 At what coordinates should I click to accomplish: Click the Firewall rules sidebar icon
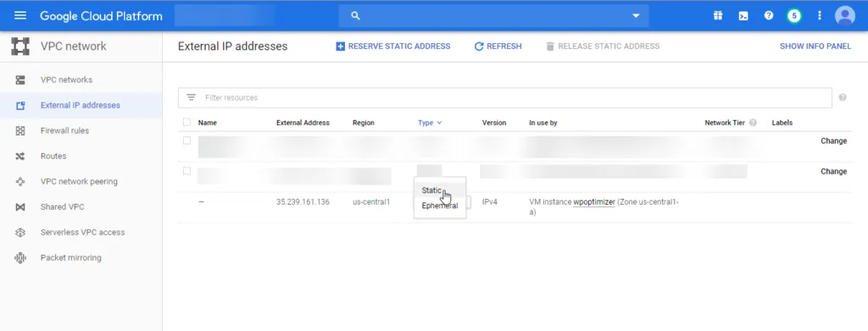(x=20, y=131)
